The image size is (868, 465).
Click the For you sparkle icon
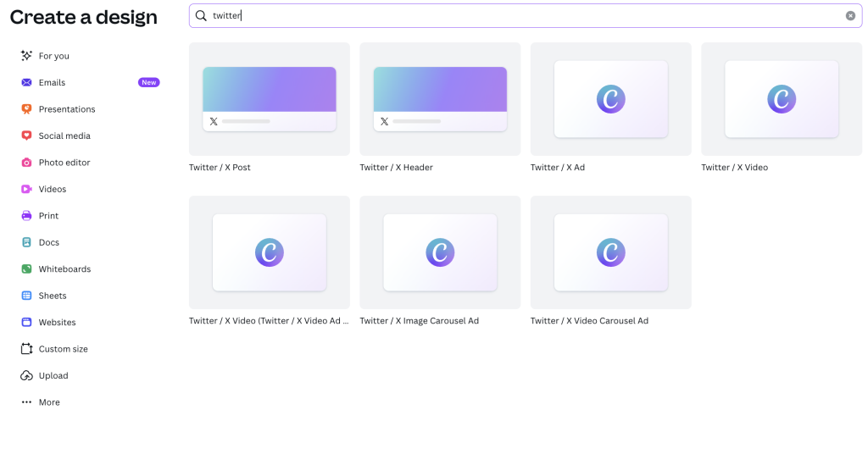pos(26,55)
